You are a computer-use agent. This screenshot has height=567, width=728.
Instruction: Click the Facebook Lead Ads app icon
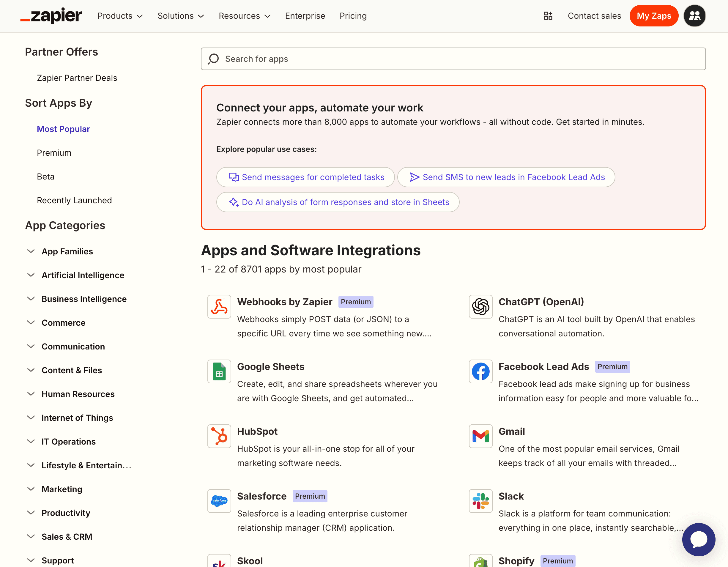[480, 371]
